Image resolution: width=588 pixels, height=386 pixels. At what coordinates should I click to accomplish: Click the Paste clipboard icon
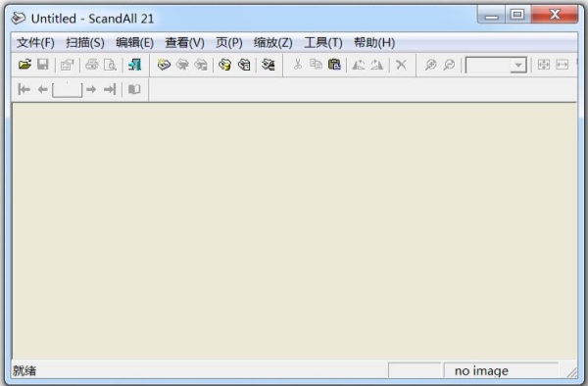334,65
